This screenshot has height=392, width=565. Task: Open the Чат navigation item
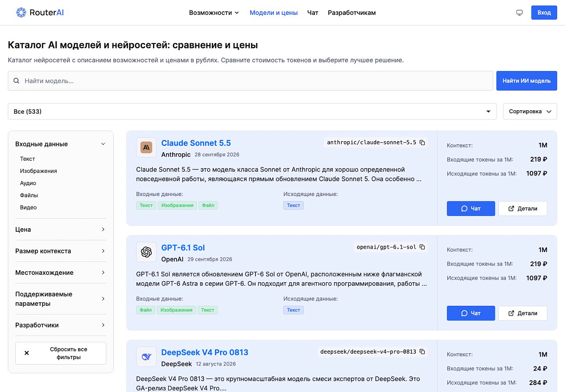[313, 13]
